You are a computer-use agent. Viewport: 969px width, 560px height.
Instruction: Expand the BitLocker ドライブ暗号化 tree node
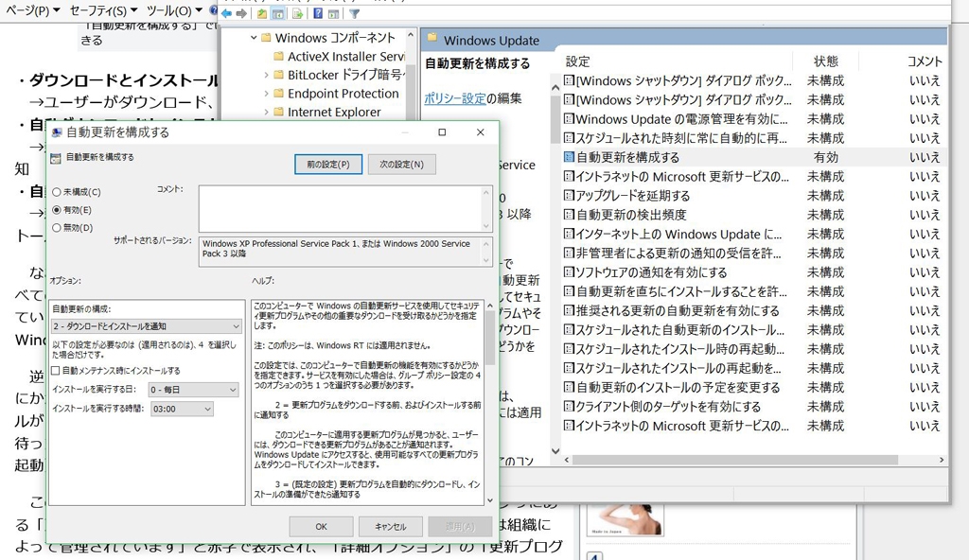click(266, 75)
